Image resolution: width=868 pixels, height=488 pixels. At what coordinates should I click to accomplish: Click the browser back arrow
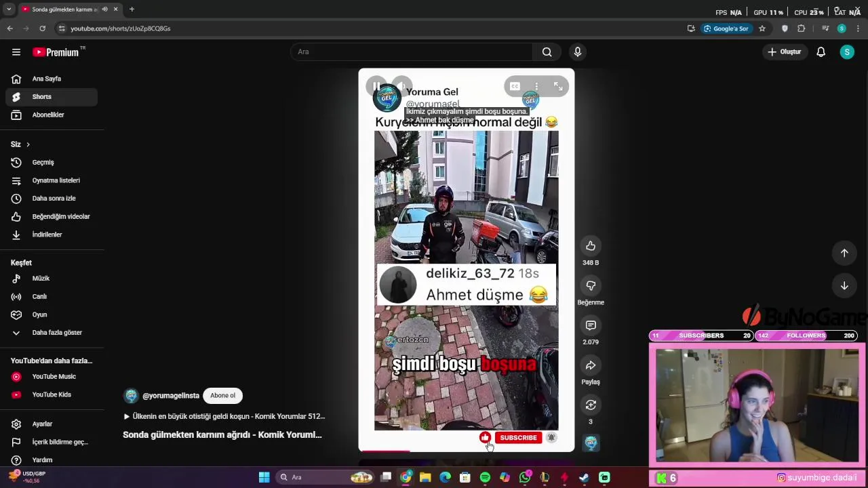[x=9, y=28]
